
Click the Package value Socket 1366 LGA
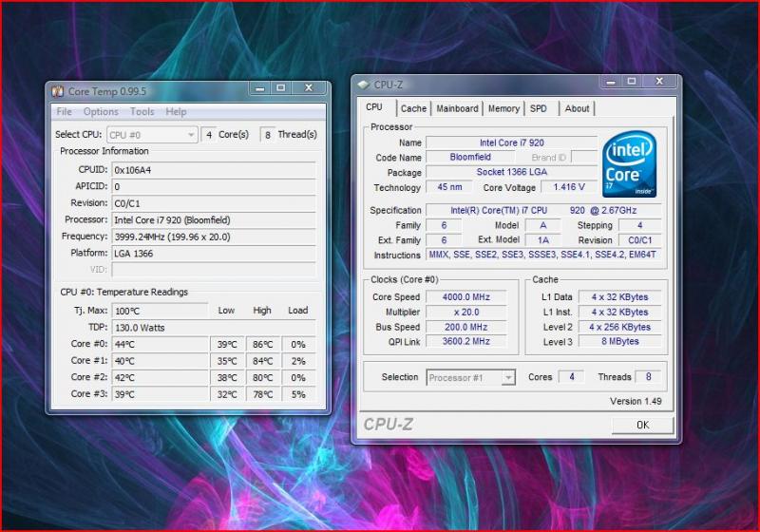point(511,172)
